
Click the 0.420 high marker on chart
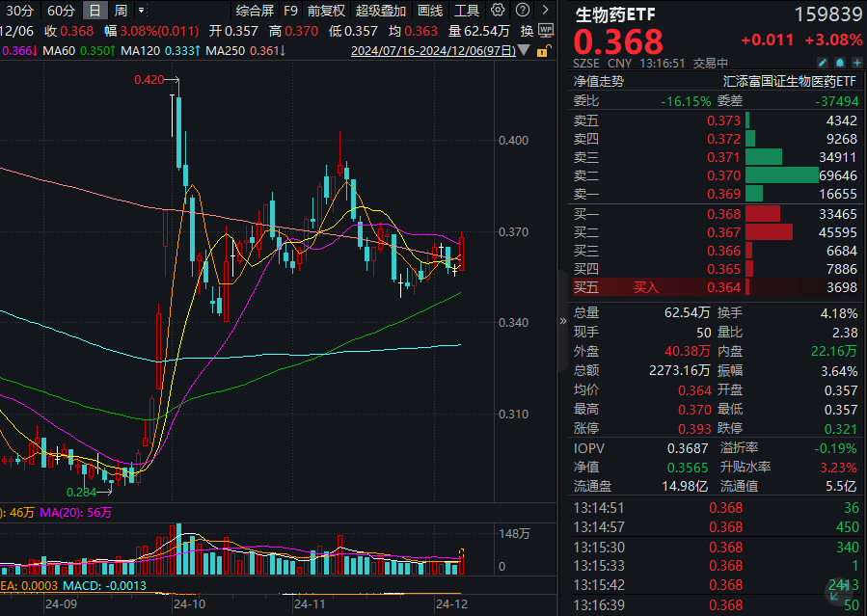click(149, 80)
